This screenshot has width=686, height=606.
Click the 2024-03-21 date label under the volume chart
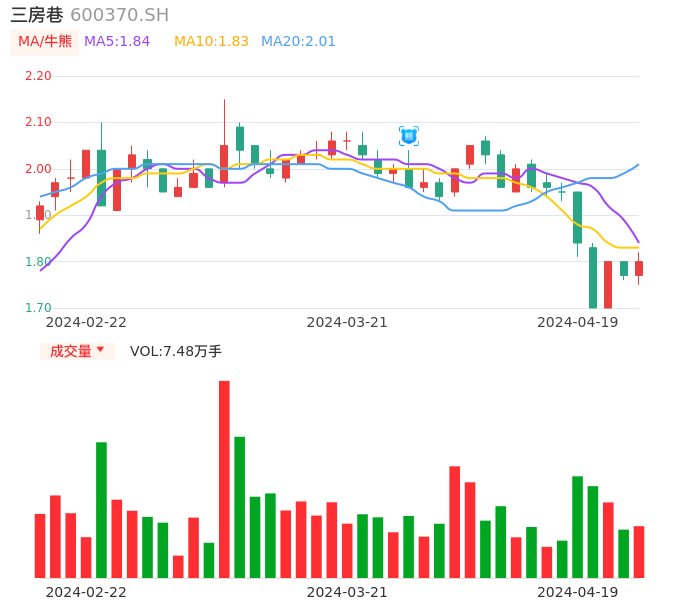point(346,592)
